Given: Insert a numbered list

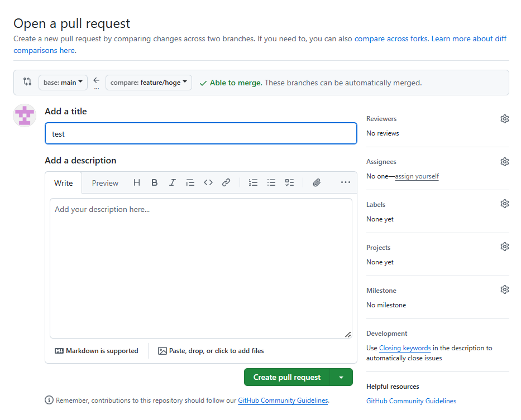Looking at the screenshot, I should [x=254, y=182].
